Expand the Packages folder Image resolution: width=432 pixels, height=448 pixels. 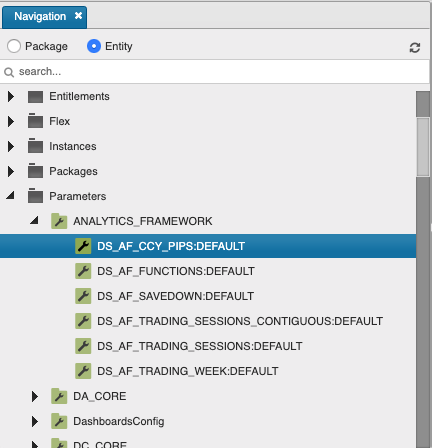coord(11,171)
